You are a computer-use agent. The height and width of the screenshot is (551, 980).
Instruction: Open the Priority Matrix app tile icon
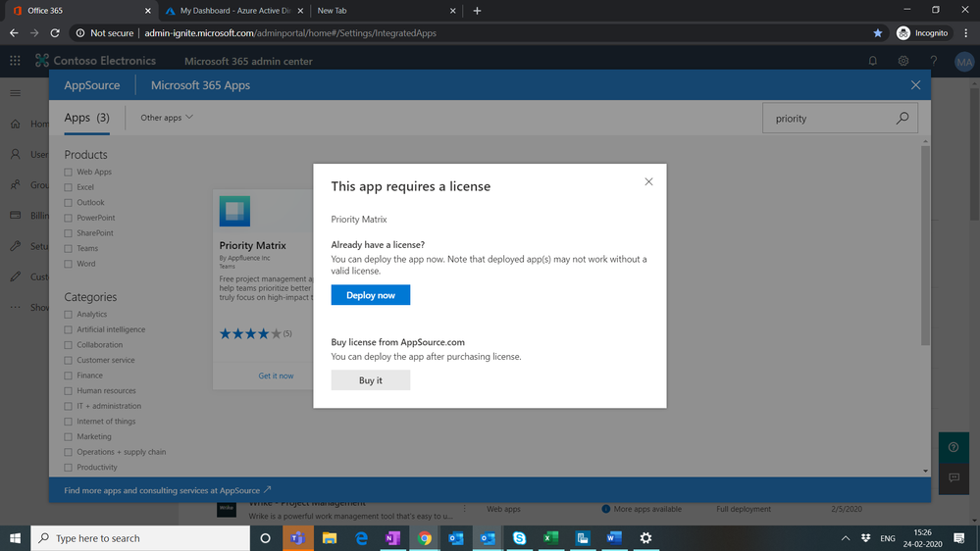coord(234,211)
